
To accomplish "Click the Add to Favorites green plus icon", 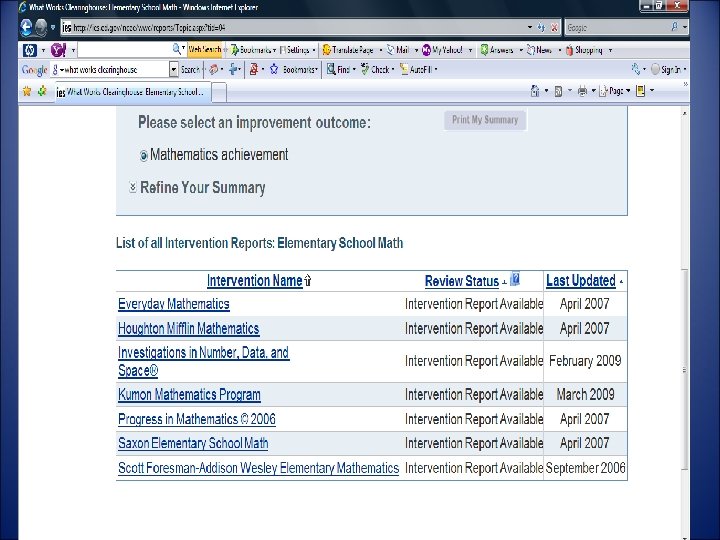I will click(42, 91).
